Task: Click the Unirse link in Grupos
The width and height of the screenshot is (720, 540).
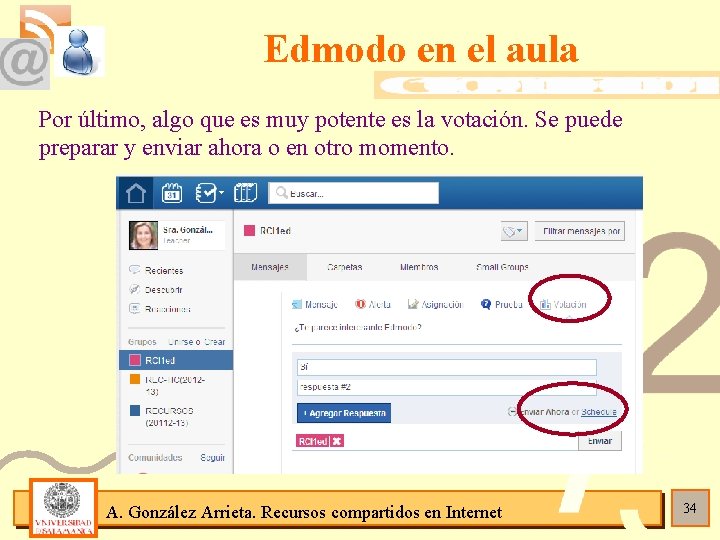Action: point(180,342)
